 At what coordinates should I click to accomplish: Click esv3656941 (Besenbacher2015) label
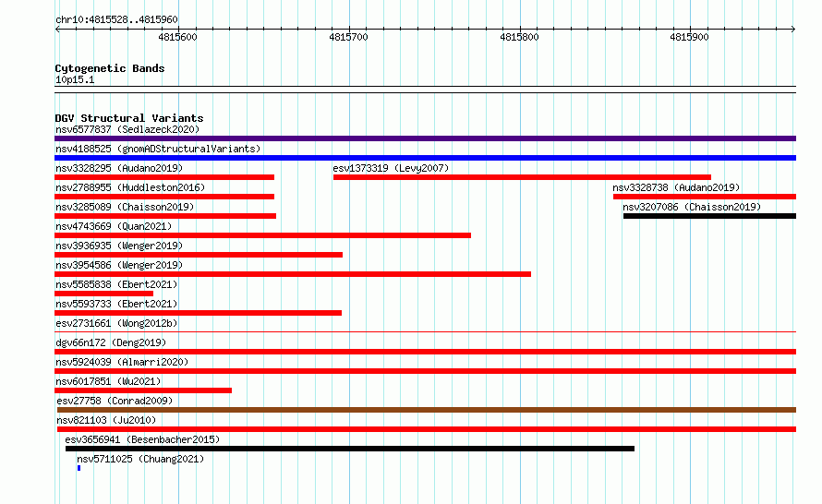[142, 439]
